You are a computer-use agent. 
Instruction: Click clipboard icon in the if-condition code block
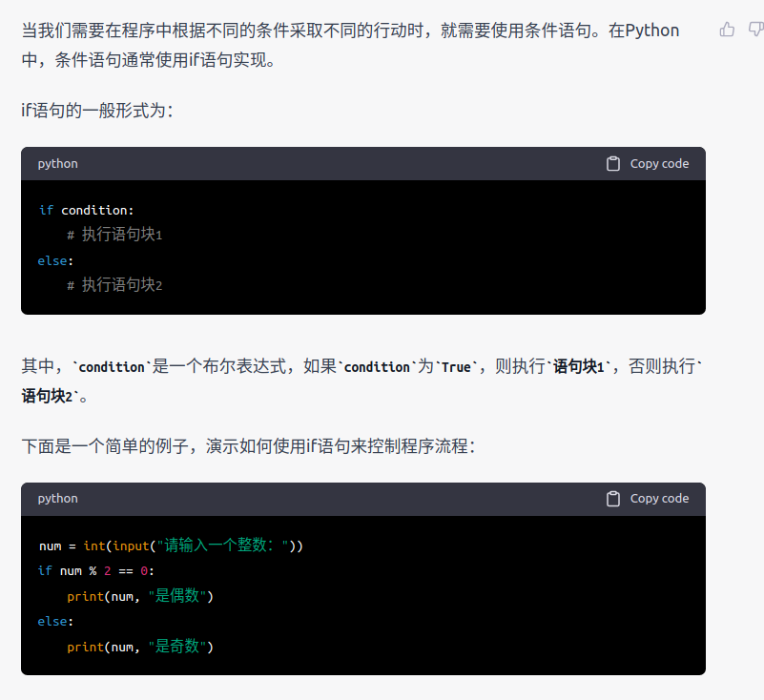(x=613, y=164)
